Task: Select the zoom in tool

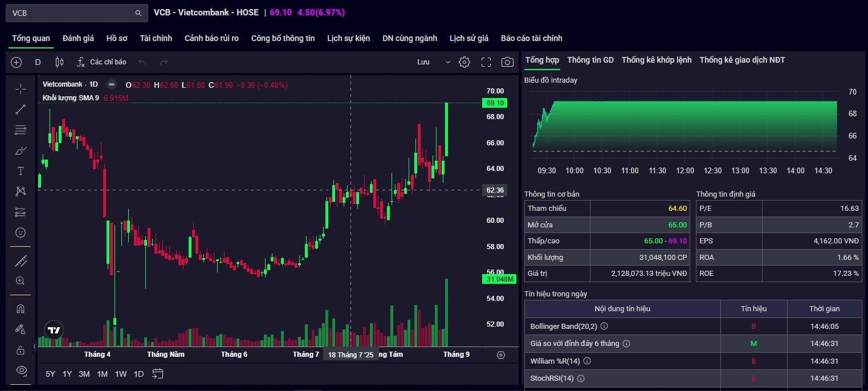Action: 21,281
